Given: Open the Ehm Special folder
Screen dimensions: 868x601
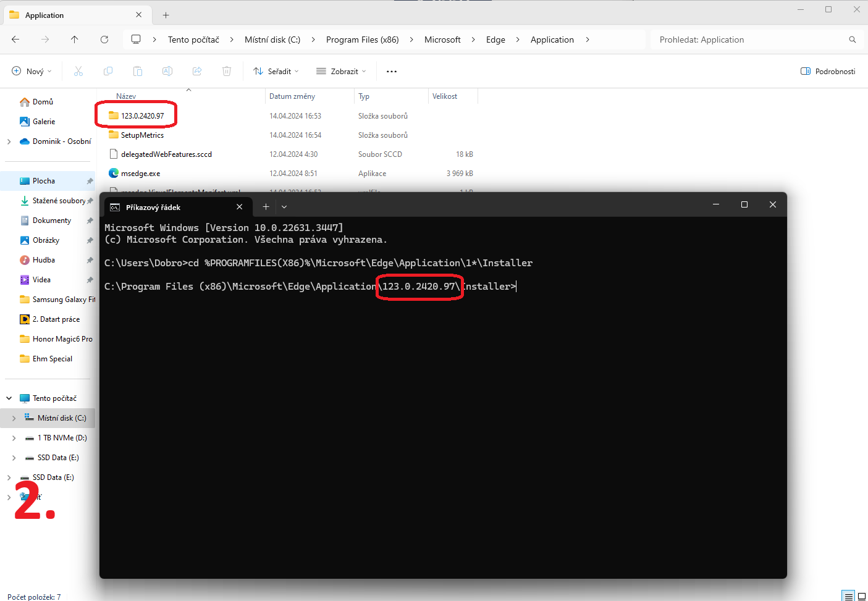Looking at the screenshot, I should pyautogui.click(x=46, y=359).
